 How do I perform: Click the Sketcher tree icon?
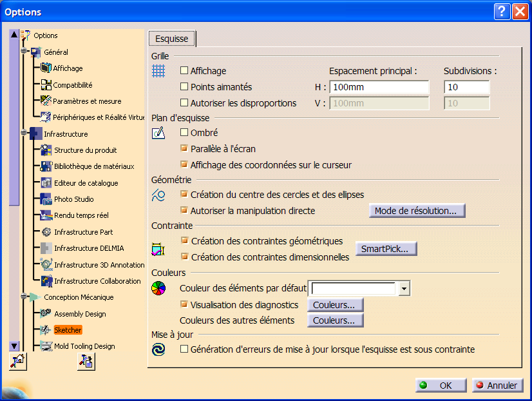tap(46, 329)
